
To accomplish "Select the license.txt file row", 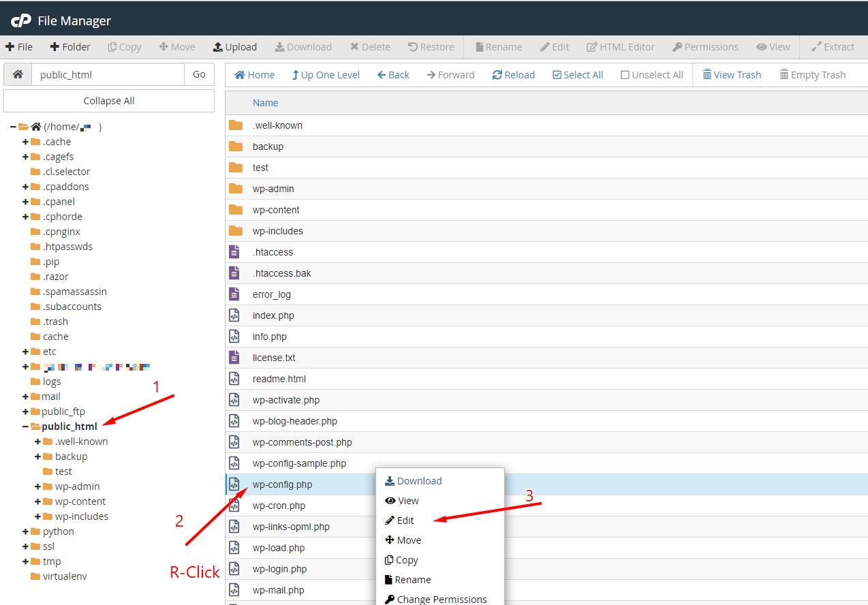I will [546, 358].
